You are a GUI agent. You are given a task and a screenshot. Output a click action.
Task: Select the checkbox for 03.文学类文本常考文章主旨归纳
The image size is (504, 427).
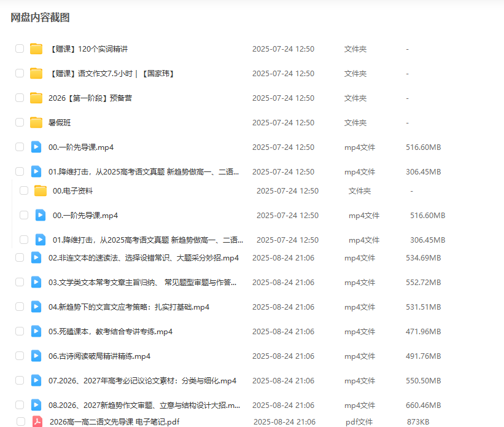(x=19, y=282)
